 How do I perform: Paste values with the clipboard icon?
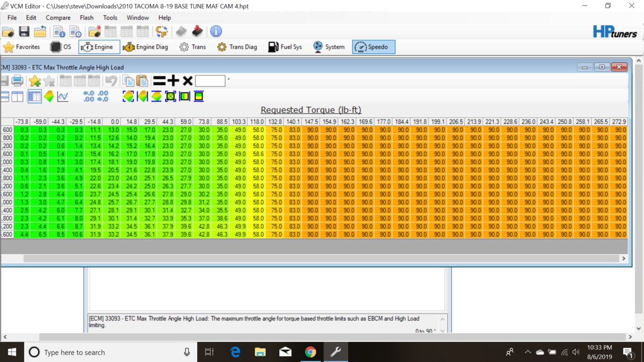[x=142, y=81]
